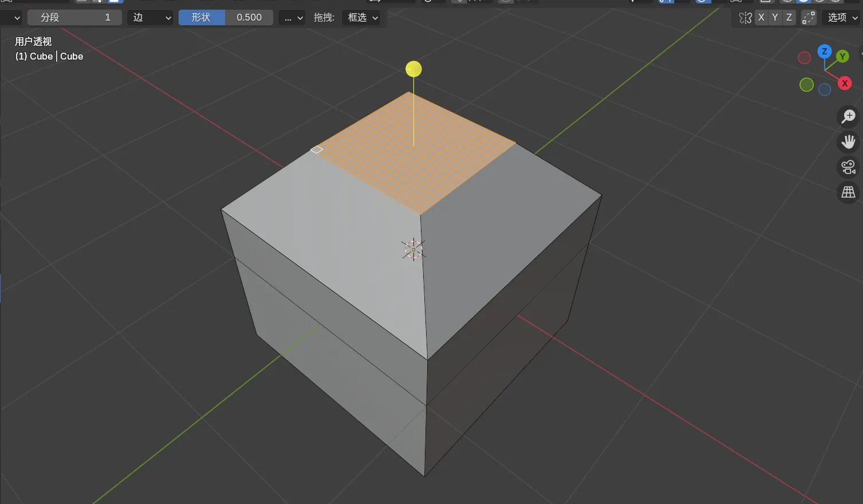Click the zoom view magnifier icon
Image resolution: width=863 pixels, height=504 pixels.
tap(848, 117)
